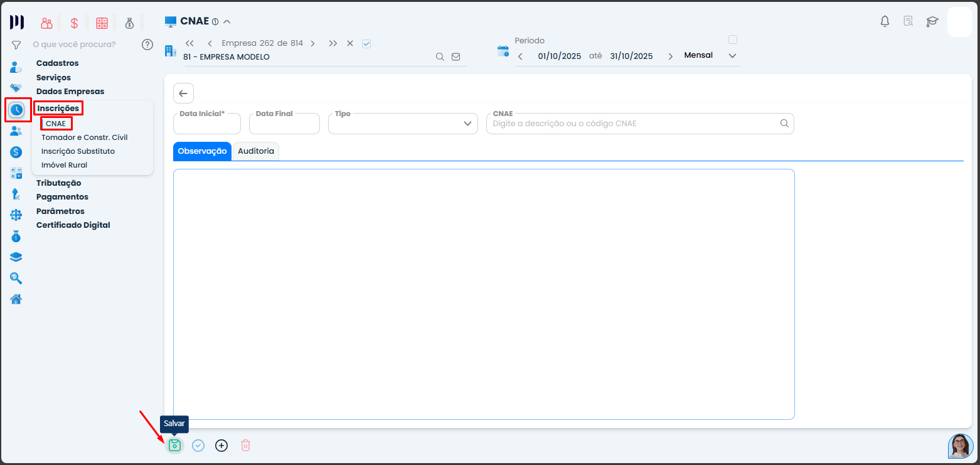Go to next company arrow
Viewport: 980px width, 465px height.
312,43
